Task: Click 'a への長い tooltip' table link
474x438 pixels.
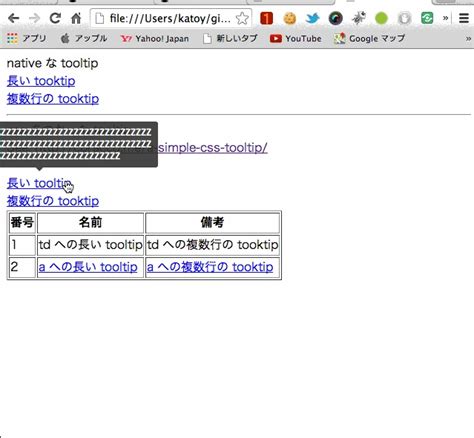Action: click(88, 267)
